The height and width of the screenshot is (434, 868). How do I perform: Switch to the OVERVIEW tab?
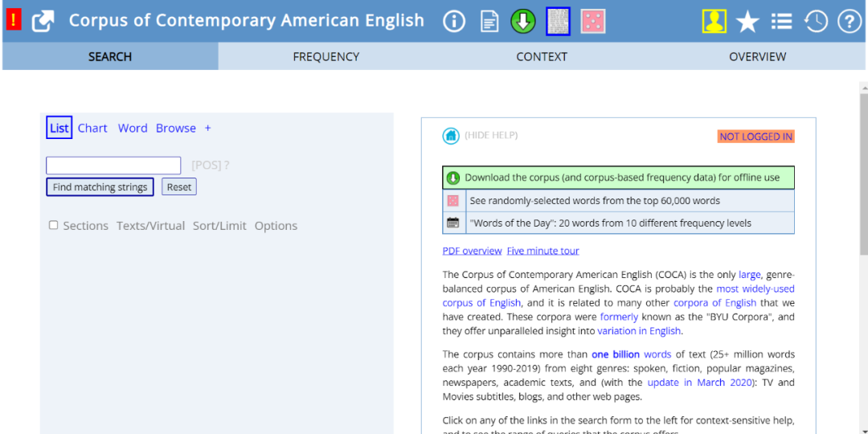coord(757,56)
